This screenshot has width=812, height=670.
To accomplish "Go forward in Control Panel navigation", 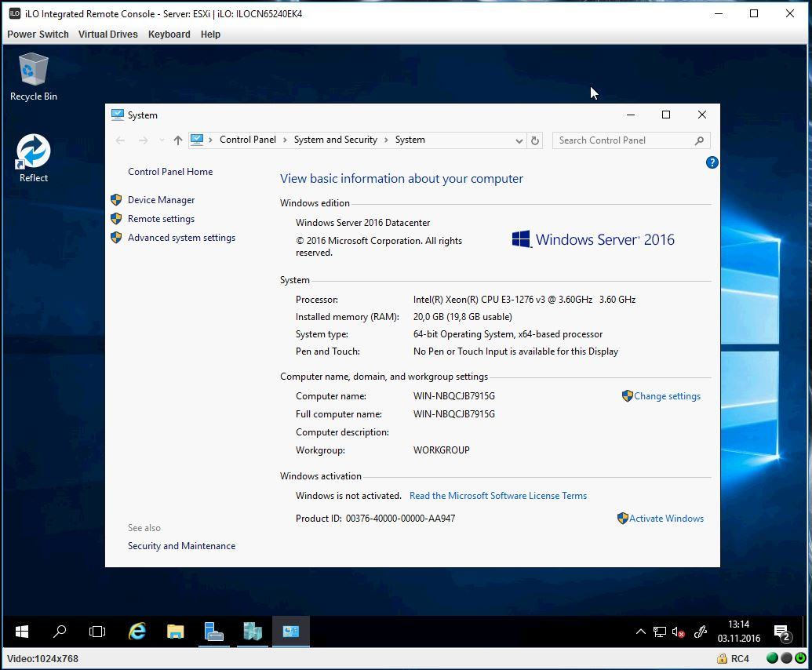I will [144, 140].
